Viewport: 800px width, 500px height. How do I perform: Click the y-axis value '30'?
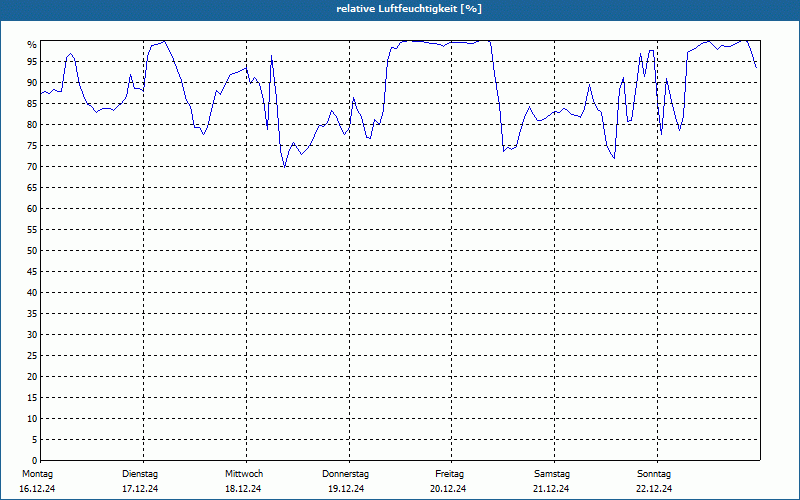coord(32,335)
